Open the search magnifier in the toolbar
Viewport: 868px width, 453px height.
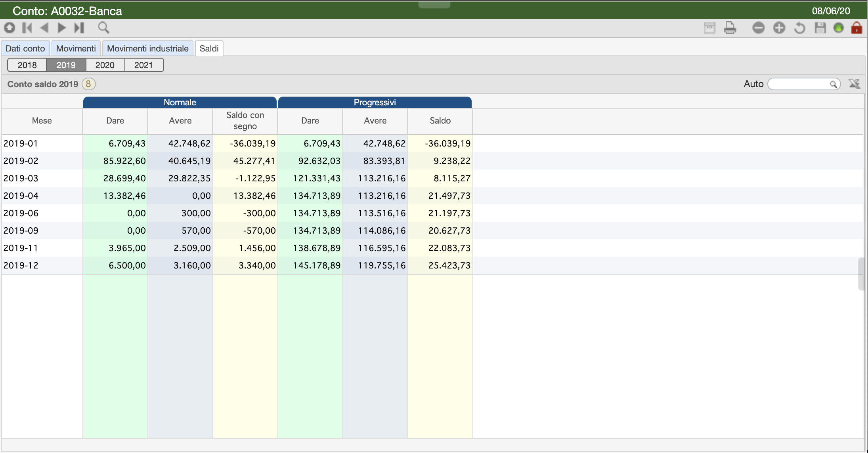coord(103,28)
